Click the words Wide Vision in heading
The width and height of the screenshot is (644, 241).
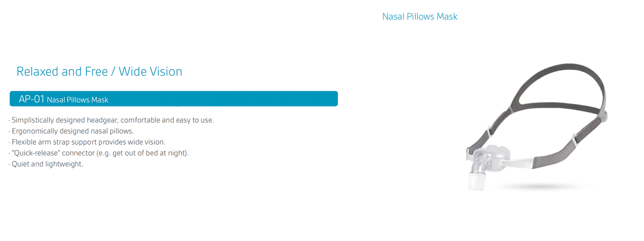pyautogui.click(x=150, y=71)
